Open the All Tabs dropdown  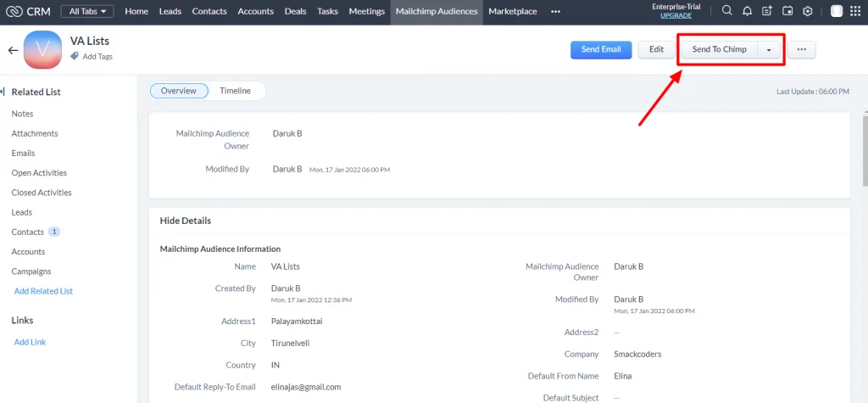pos(87,12)
